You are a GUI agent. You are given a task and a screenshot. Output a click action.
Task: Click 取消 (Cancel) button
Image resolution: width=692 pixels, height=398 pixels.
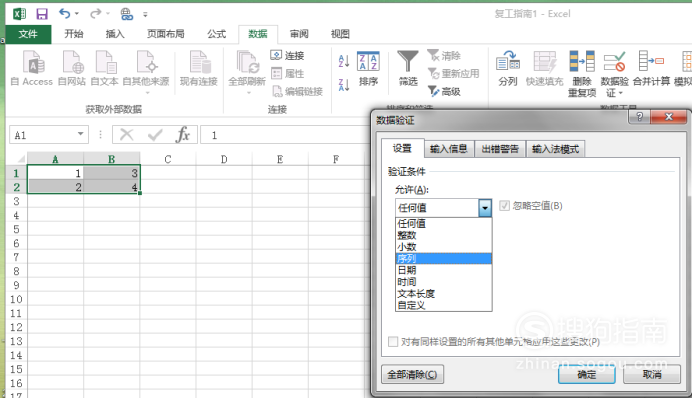pos(652,375)
